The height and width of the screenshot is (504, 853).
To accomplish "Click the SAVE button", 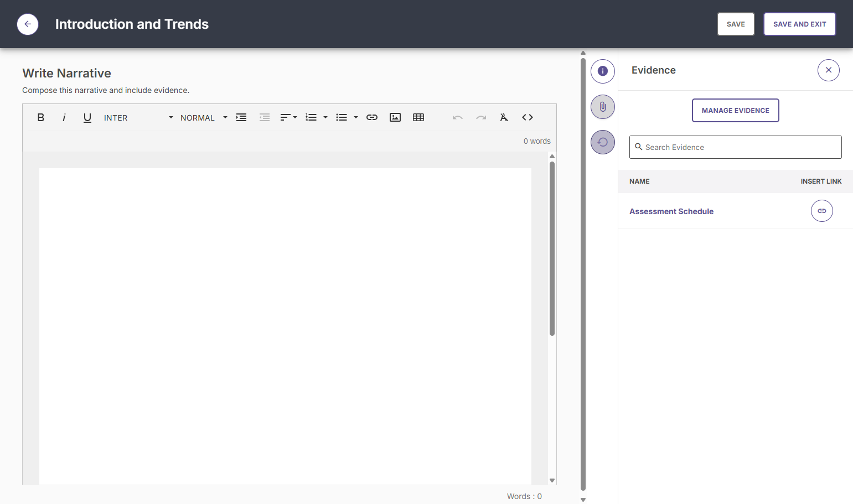I will 736,24.
